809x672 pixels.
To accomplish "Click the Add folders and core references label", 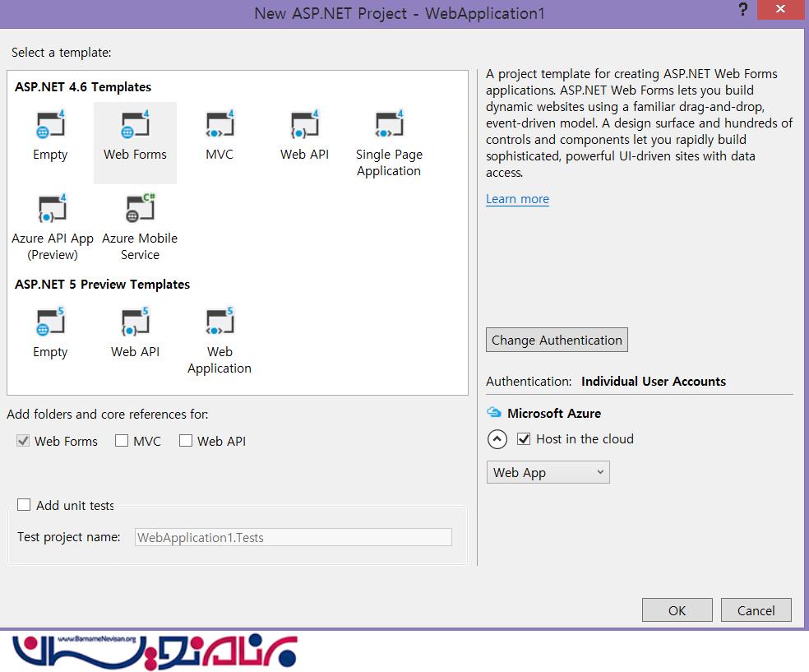I will coord(108,414).
